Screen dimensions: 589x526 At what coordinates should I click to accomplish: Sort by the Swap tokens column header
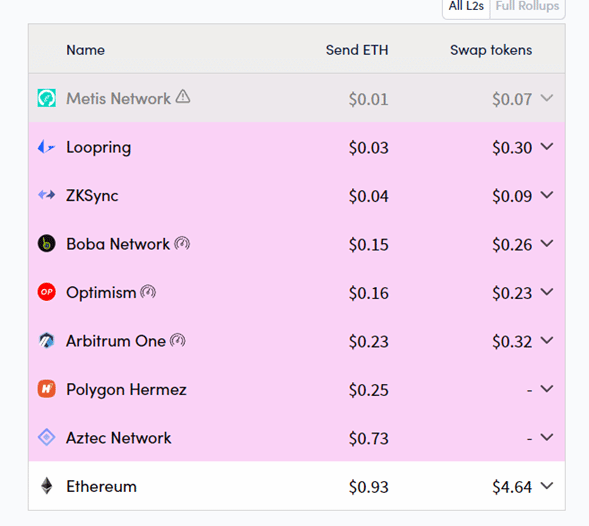click(x=491, y=50)
